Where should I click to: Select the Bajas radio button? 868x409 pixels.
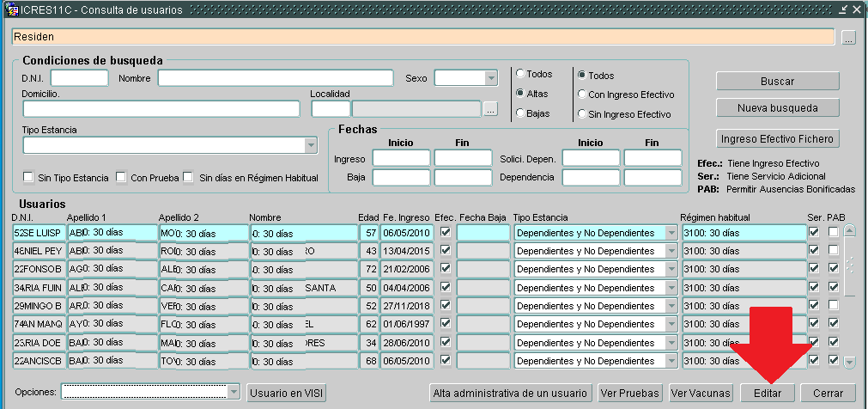click(x=520, y=113)
